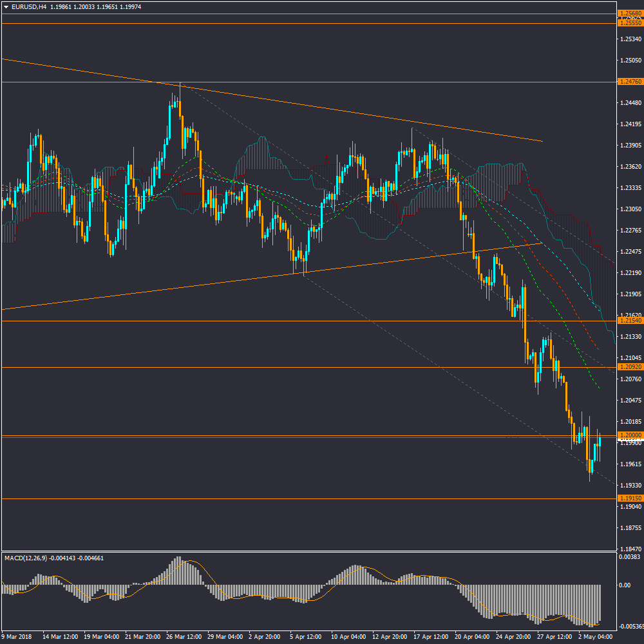Click the 1.19150 price level label

[x=629, y=498]
